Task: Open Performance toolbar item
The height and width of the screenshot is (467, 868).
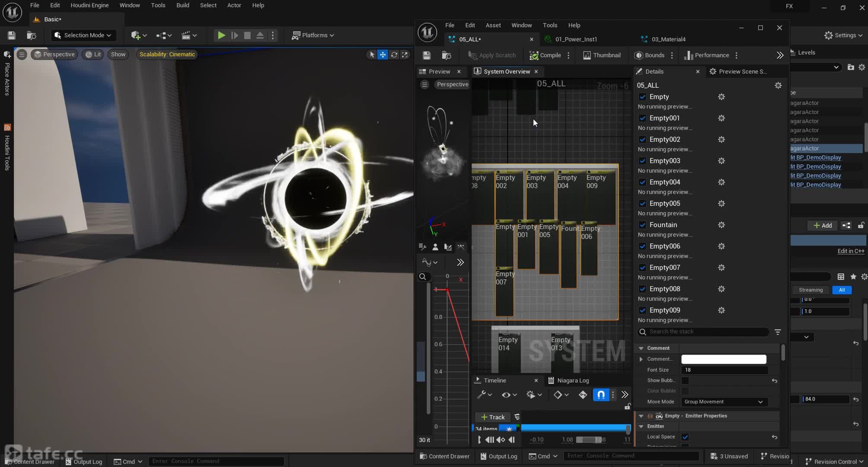Action: (x=707, y=55)
